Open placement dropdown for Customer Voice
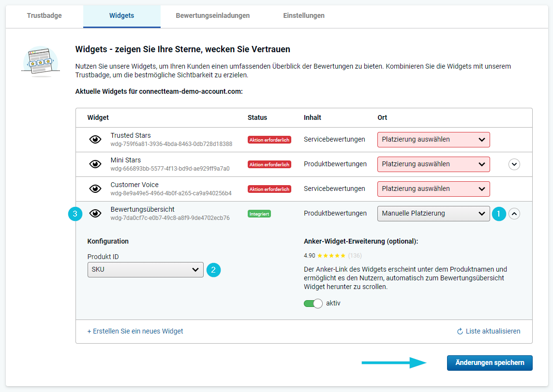Image resolution: width=553 pixels, height=392 pixels. pos(433,189)
